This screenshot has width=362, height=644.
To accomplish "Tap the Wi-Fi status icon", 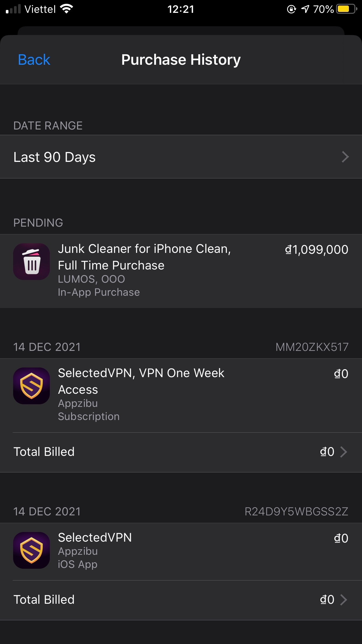I will coord(66,9).
